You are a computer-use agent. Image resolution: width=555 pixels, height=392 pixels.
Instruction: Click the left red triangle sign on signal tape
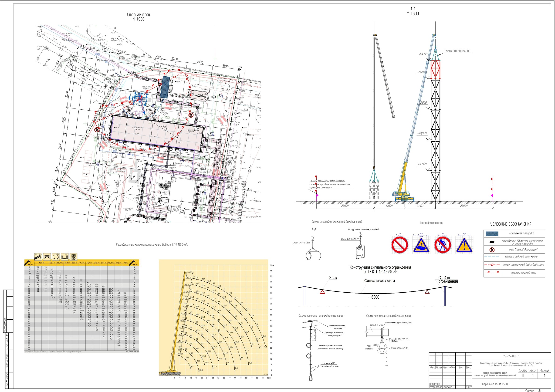[x=322, y=292]
